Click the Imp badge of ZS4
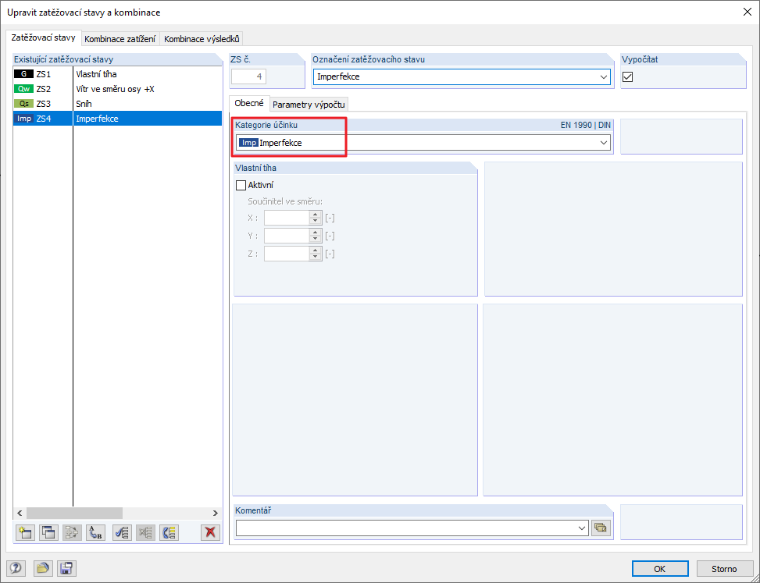The image size is (760, 583). click(x=24, y=119)
